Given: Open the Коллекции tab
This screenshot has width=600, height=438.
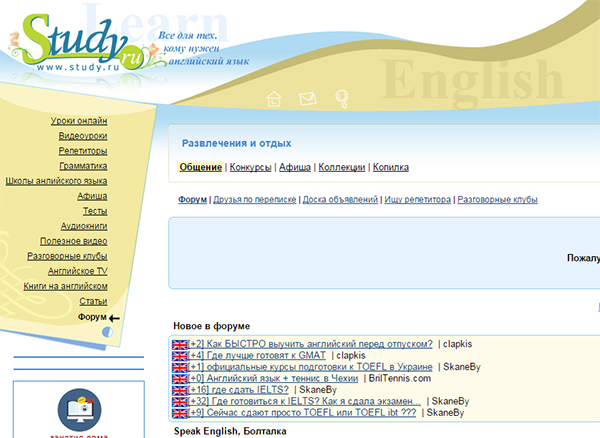Looking at the screenshot, I should pyautogui.click(x=342, y=167).
